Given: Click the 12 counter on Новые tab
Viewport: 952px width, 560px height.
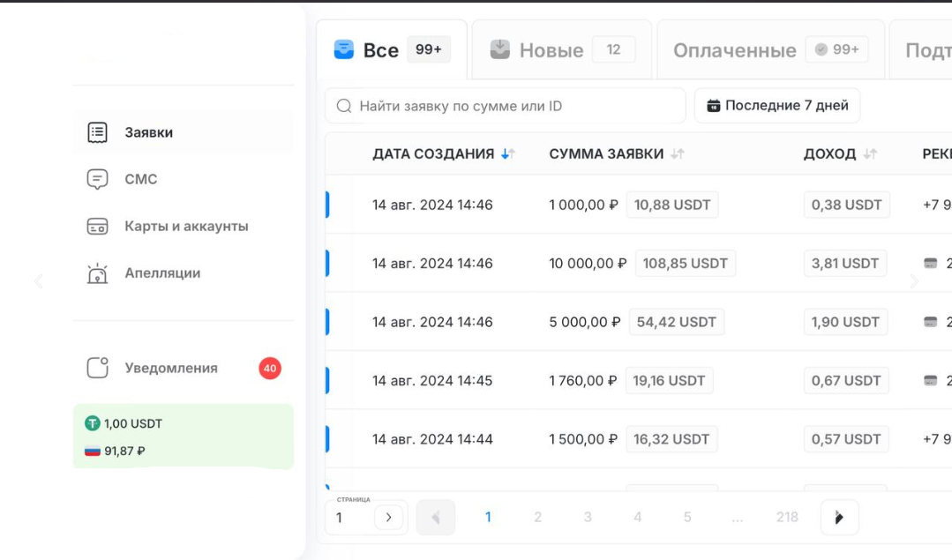Looking at the screenshot, I should 613,49.
